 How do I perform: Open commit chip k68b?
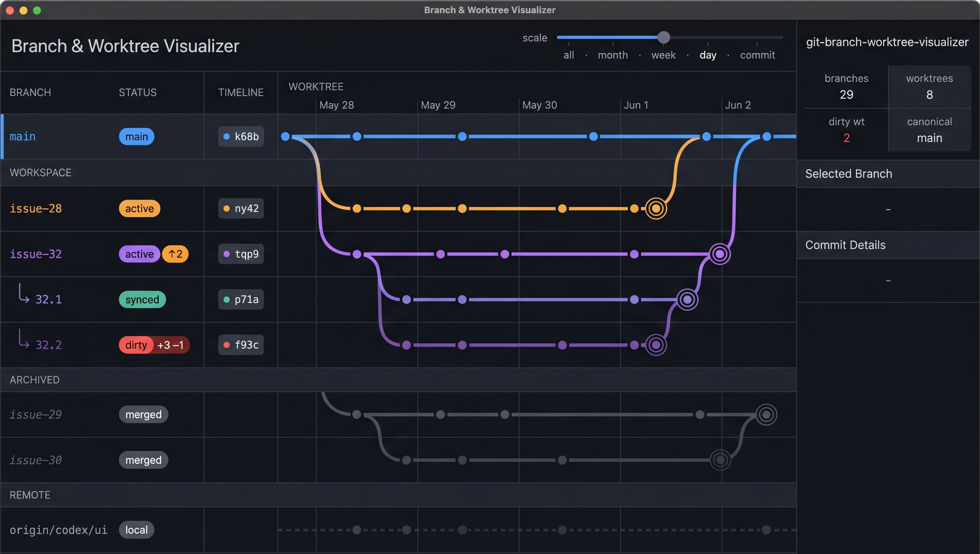point(241,137)
